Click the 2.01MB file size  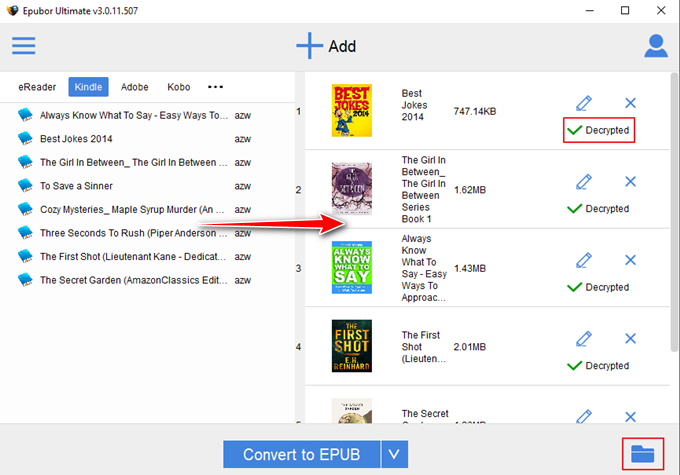point(470,347)
